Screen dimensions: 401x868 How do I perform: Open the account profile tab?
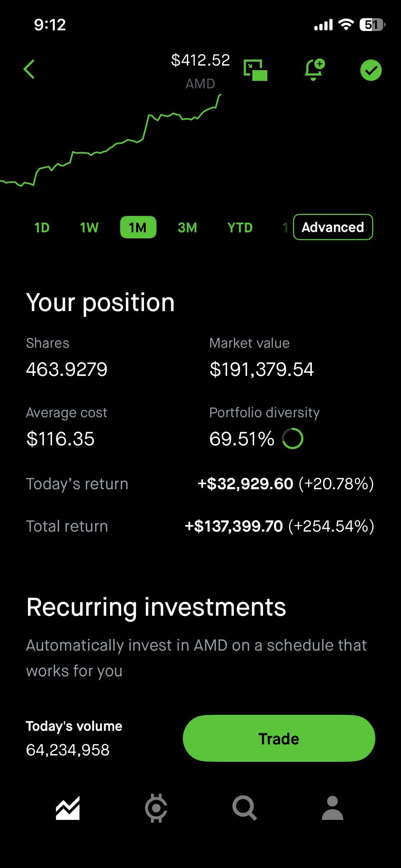click(x=333, y=808)
